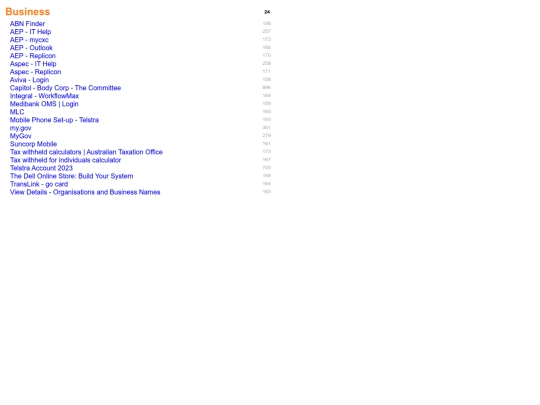Open the MLC link
This screenshot has width=540, height=405.
point(17,112)
